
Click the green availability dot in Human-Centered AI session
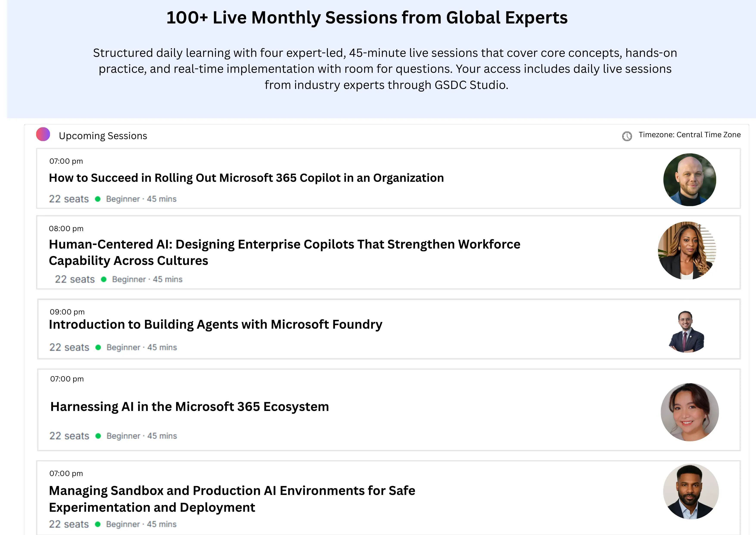tap(103, 279)
